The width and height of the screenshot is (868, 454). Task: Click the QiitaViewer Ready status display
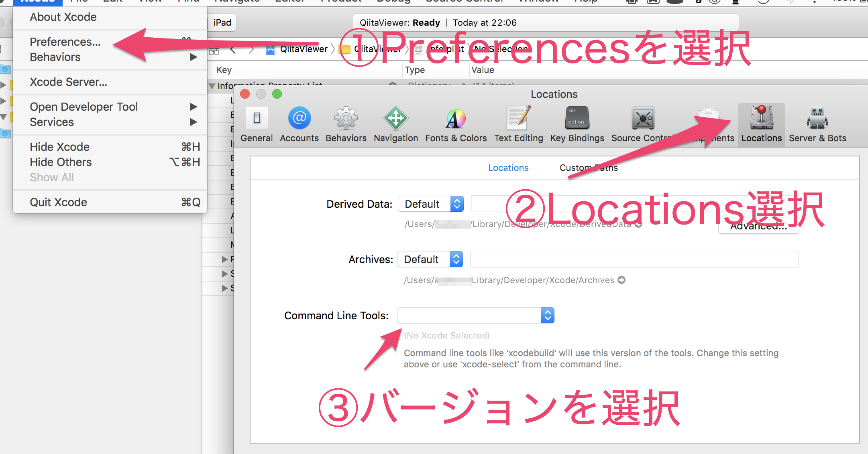click(x=546, y=23)
